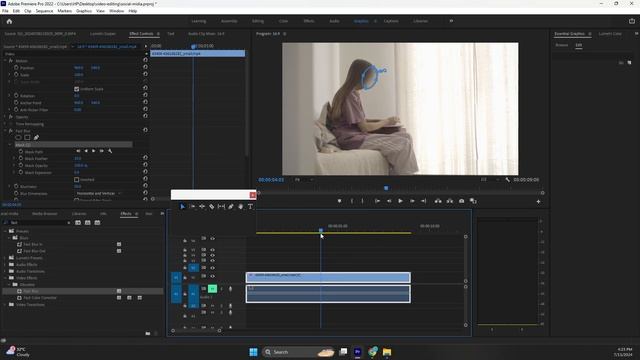Expand Opacity effect properties
This screenshot has width=640, height=360.
coord(5,117)
